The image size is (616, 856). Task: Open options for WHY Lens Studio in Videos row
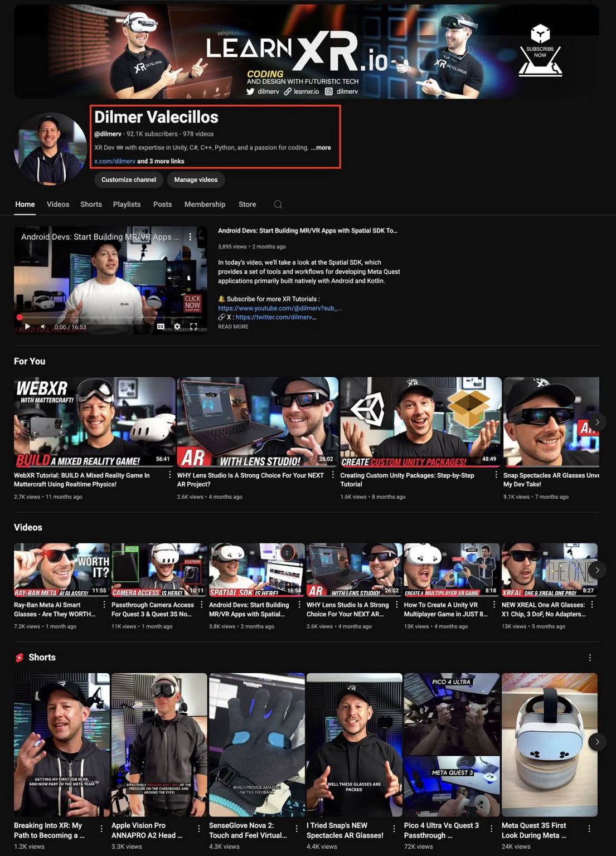point(397,605)
